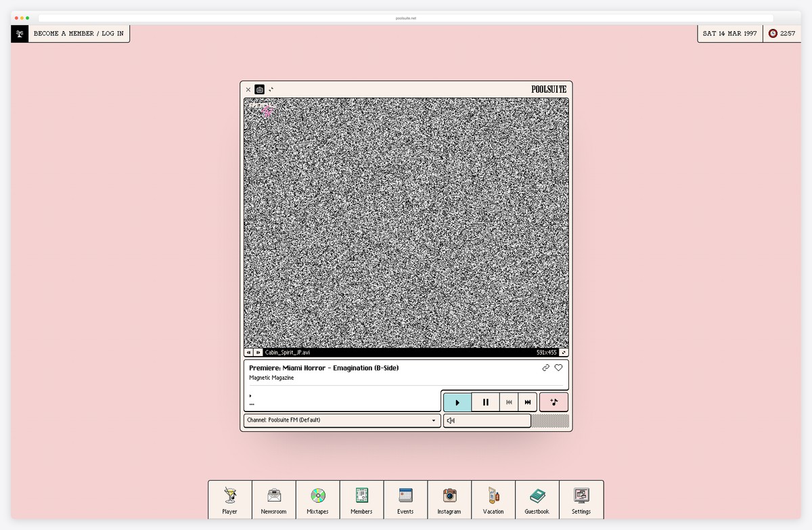Expand the small arrow above the ellipsis

pyautogui.click(x=250, y=396)
